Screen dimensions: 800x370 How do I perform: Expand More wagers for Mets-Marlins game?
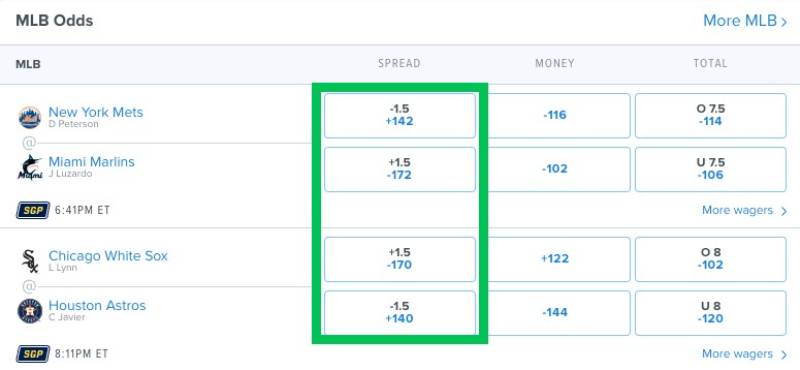point(744,210)
